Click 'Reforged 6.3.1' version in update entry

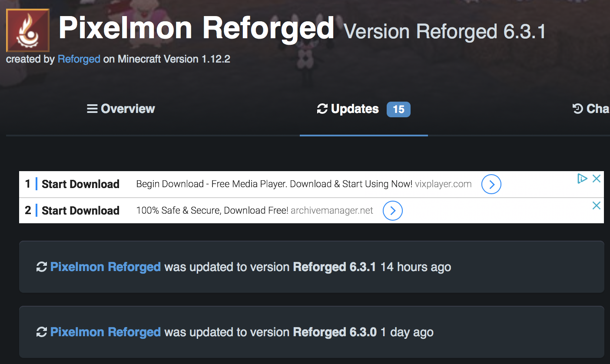335,267
